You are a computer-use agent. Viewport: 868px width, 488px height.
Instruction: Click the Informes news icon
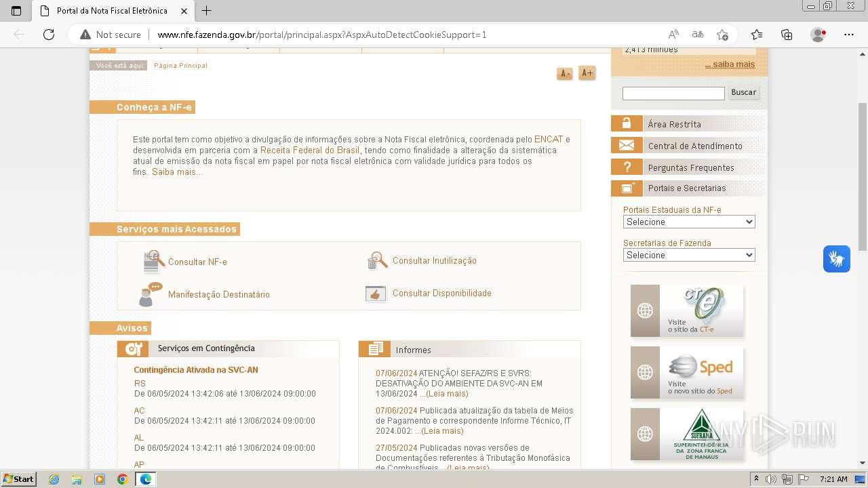click(374, 348)
